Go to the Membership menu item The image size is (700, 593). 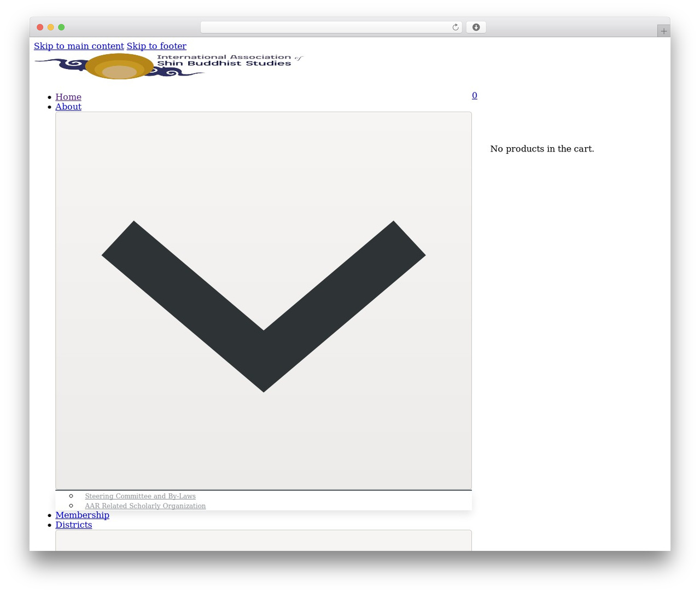(x=82, y=515)
